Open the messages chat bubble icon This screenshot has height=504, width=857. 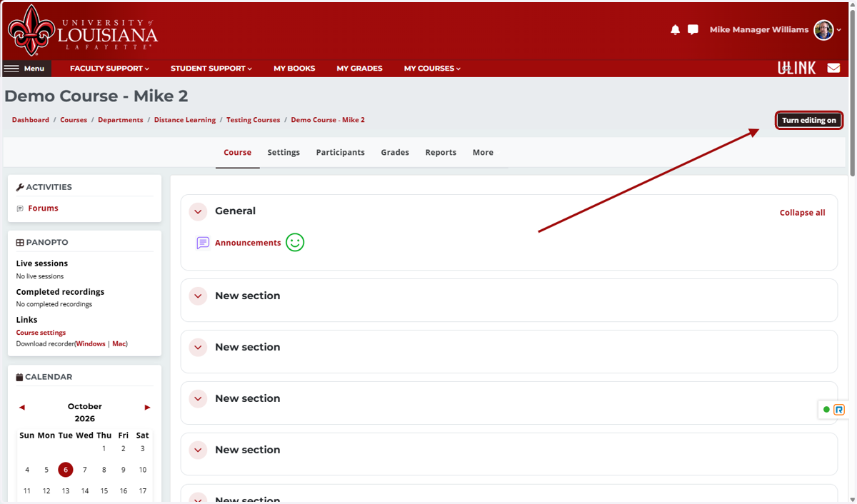[693, 30]
